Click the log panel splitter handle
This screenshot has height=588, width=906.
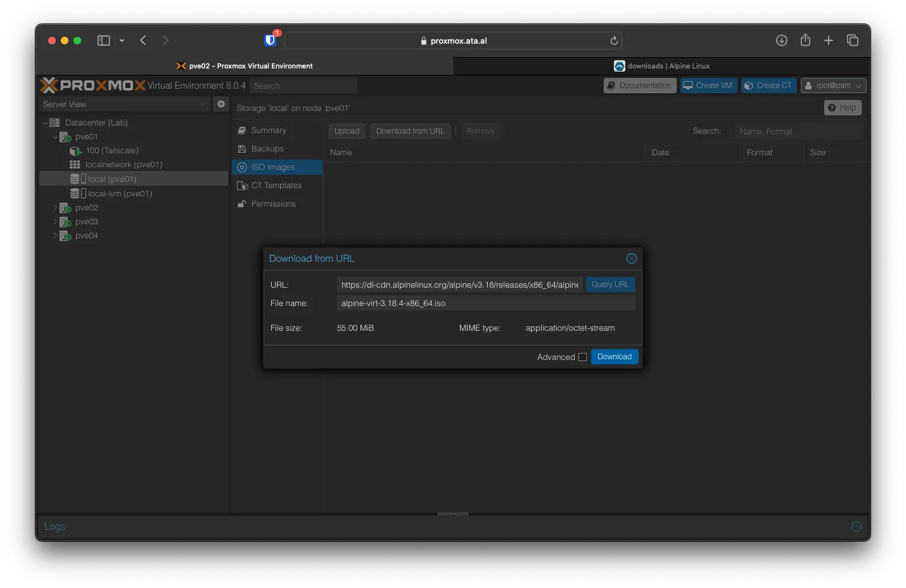[453, 514]
